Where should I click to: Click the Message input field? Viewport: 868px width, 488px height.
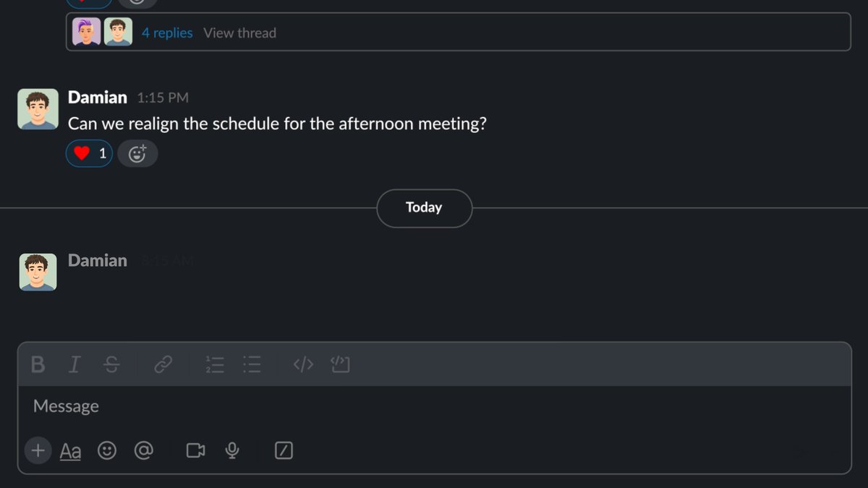coord(434,406)
